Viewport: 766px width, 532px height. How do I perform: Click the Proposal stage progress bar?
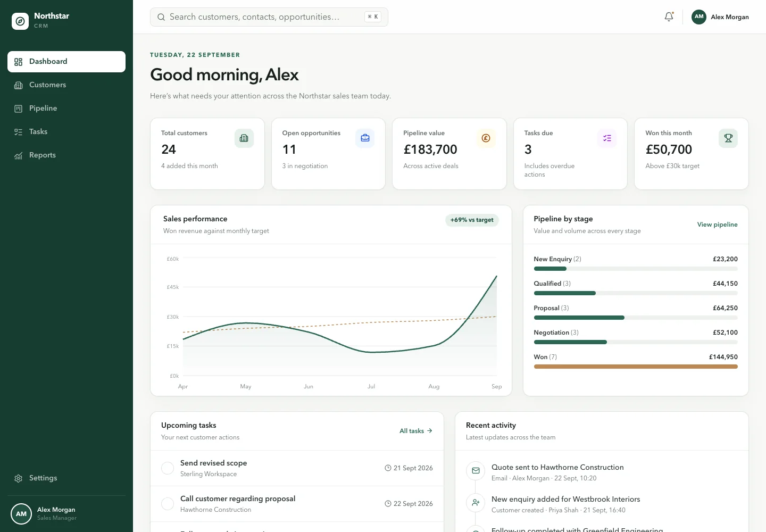636,318
